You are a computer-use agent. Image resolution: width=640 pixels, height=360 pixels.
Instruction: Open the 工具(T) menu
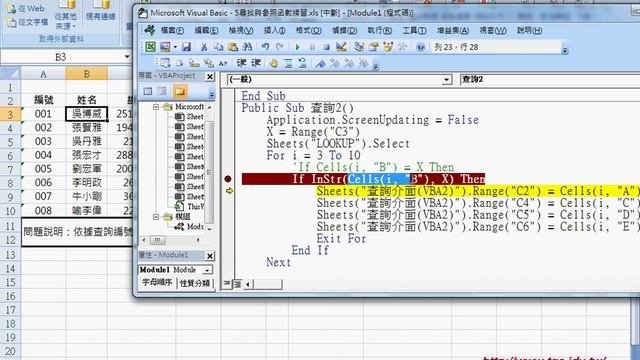(414, 30)
